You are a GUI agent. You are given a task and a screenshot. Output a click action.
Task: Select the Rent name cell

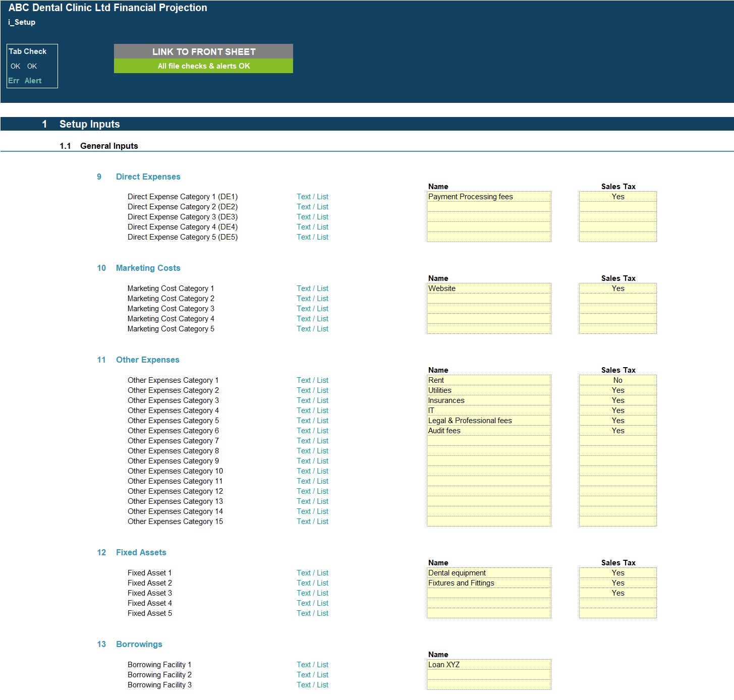[x=489, y=380]
